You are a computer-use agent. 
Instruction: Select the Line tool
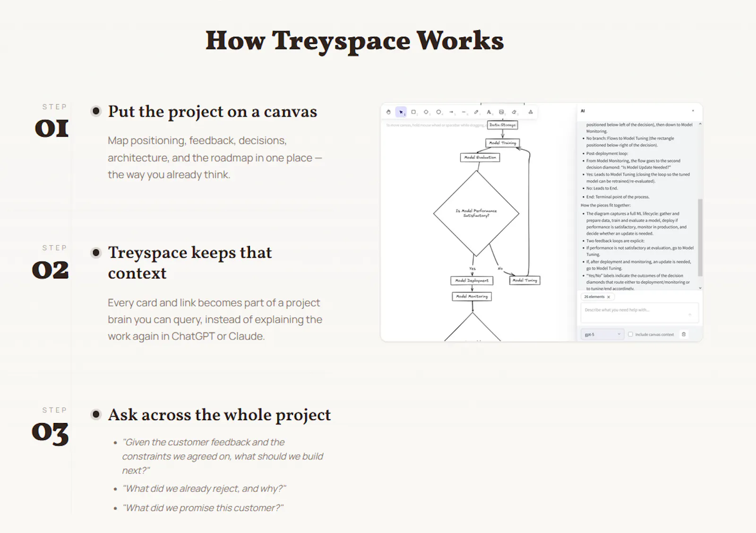tap(464, 112)
